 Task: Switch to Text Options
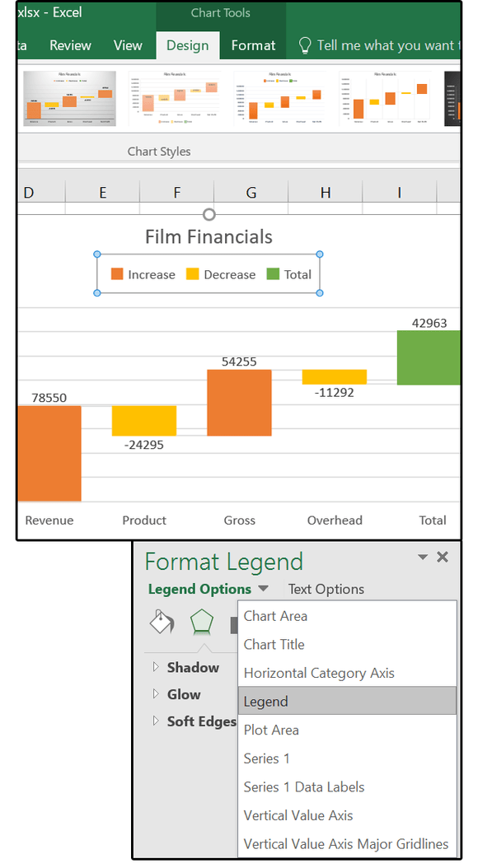(326, 589)
